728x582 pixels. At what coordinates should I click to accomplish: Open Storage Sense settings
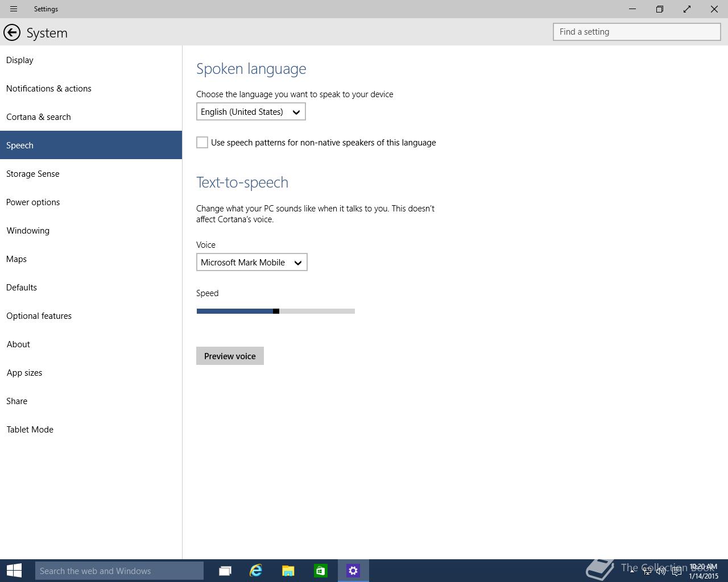click(x=91, y=173)
